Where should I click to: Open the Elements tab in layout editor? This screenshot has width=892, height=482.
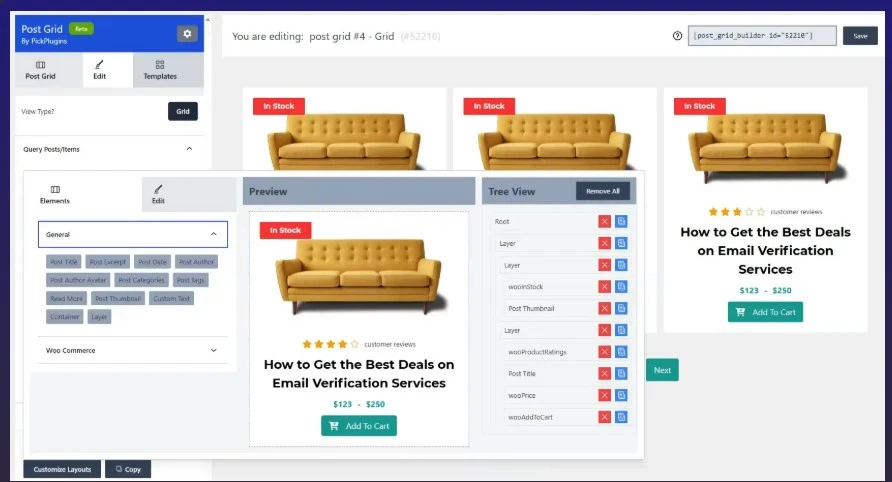click(x=55, y=194)
